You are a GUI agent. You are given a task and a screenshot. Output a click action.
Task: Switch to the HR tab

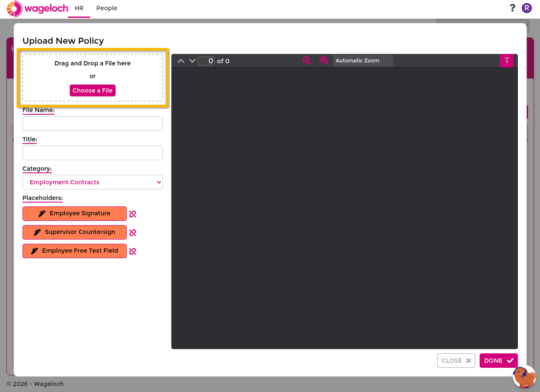coord(79,8)
